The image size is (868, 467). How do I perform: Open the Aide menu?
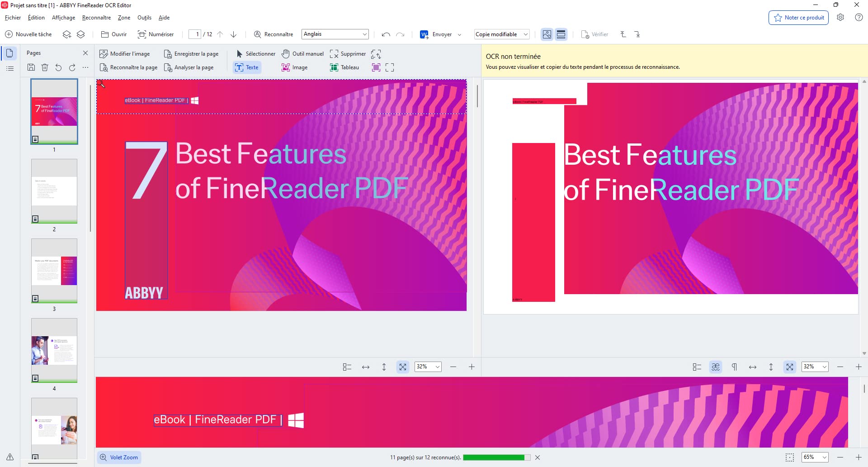[x=164, y=18]
